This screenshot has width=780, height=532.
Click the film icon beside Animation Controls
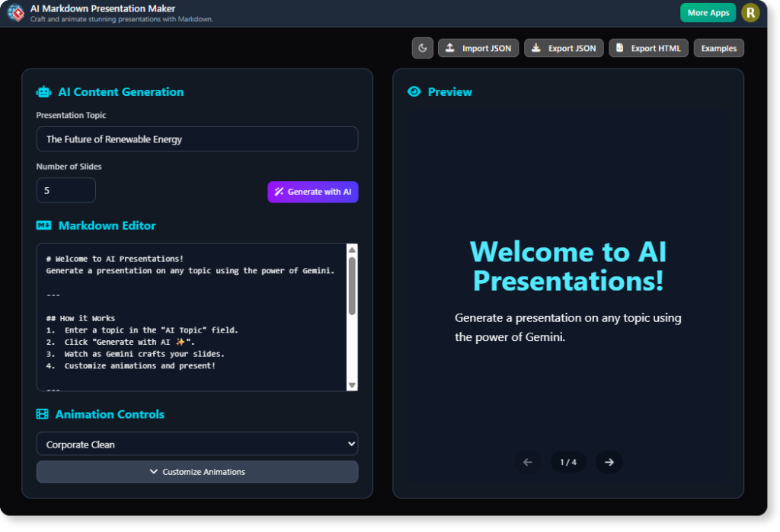coord(43,414)
